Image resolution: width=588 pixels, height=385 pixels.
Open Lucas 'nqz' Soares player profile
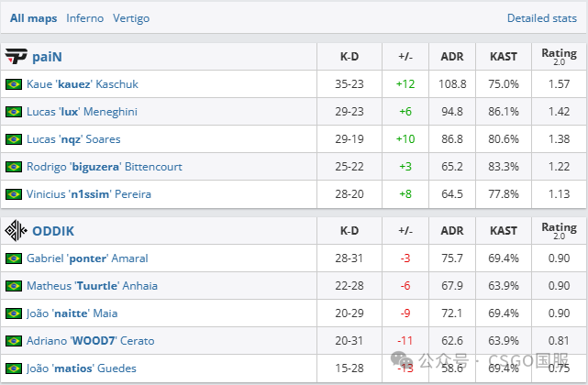click(x=73, y=139)
